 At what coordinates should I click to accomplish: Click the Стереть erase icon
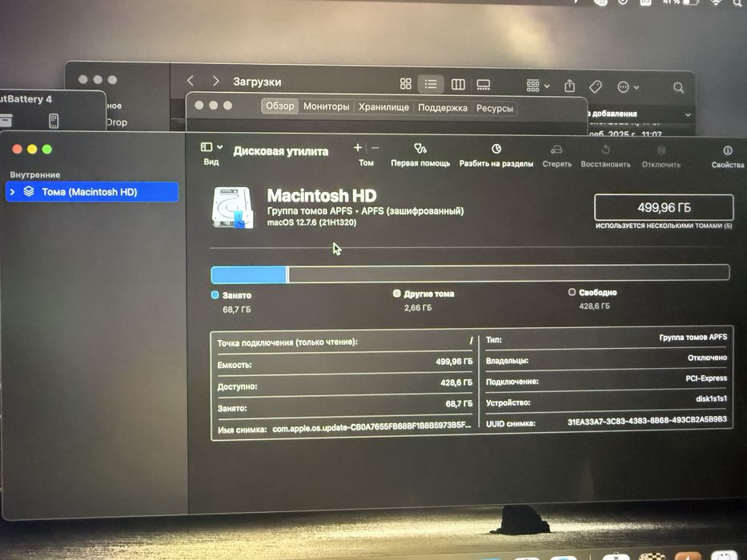[556, 150]
